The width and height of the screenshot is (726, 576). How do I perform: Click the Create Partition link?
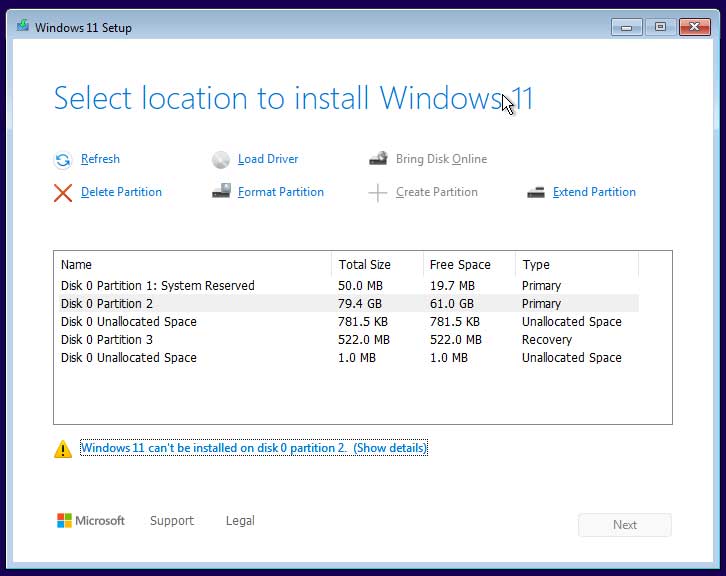pyautogui.click(x=437, y=192)
